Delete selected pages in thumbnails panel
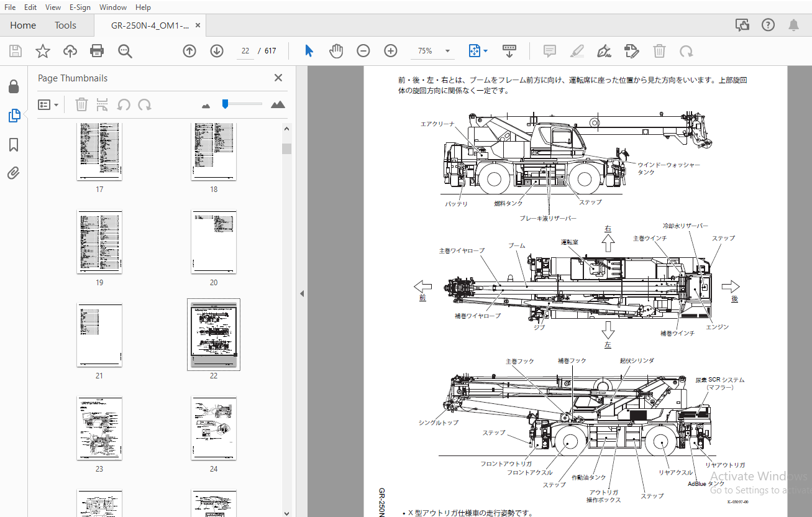 coord(81,104)
